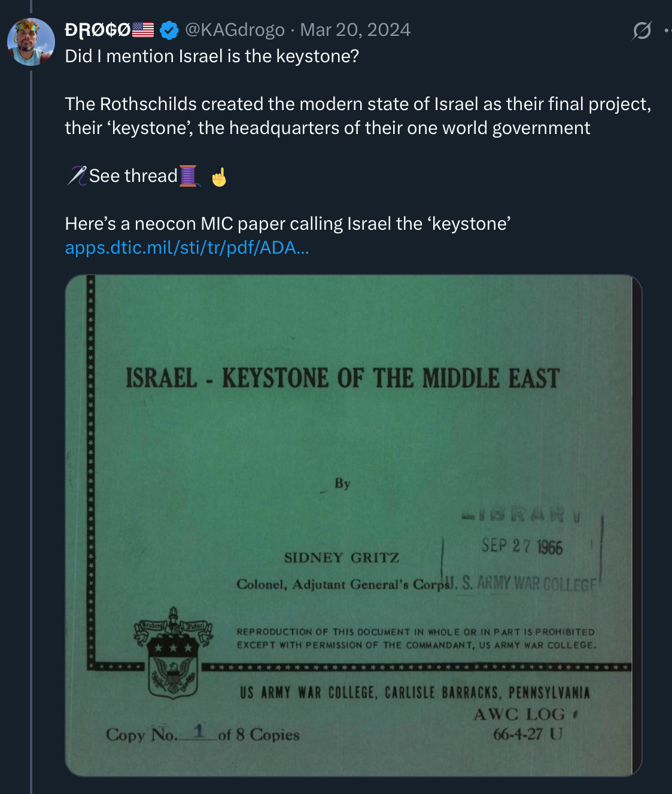Click the purple thread spool emoji

coord(188,176)
